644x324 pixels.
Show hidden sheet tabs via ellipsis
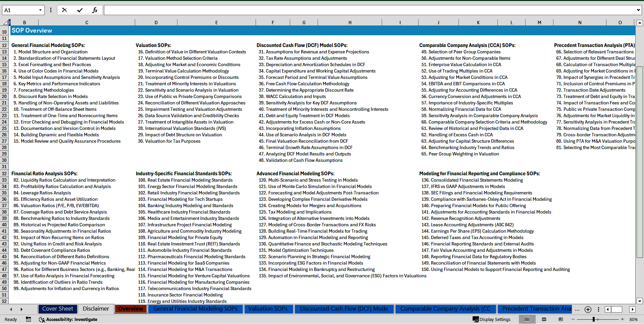[577, 309]
